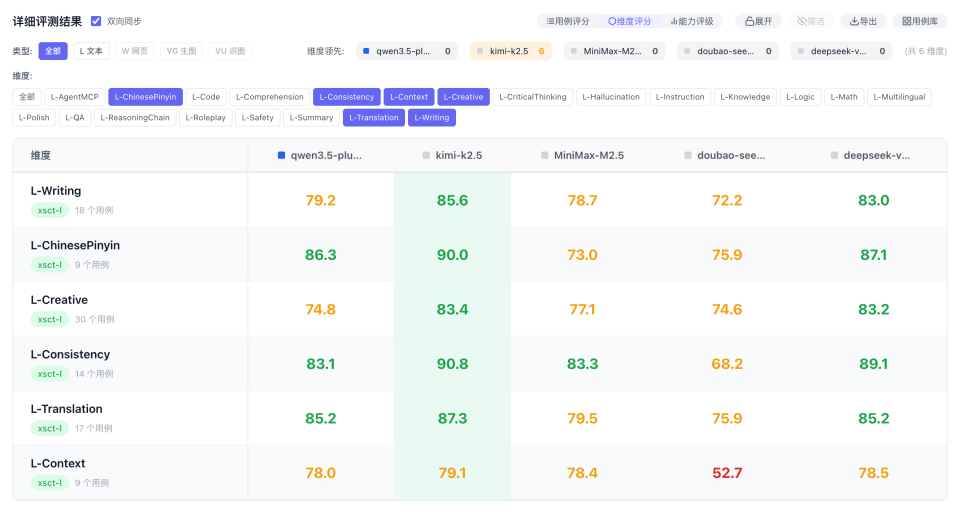This screenshot has width=960, height=511.
Task: Click qwen3.5-pl... leader chip
Action: click(x=407, y=51)
